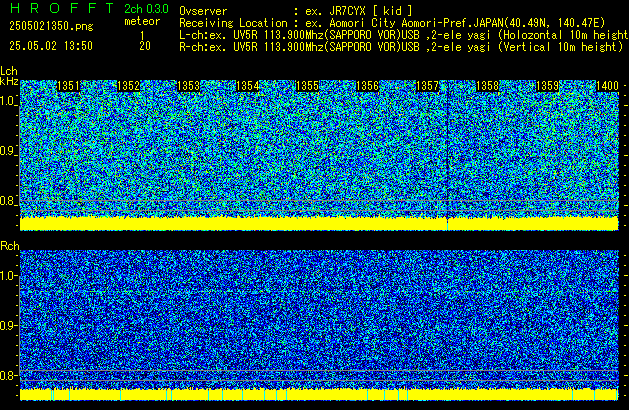This screenshot has width=629, height=410.
Task: Click the L-ch receiver description line
Action: click(404, 35)
